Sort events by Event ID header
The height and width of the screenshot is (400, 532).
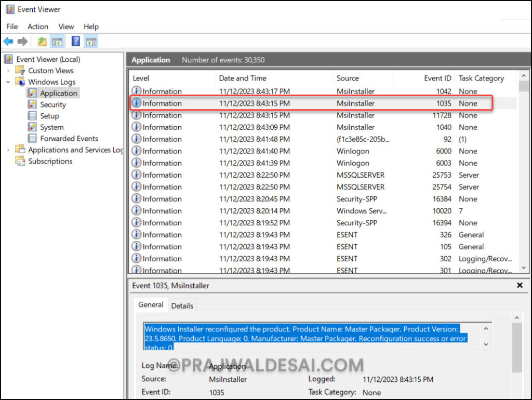tap(424, 78)
